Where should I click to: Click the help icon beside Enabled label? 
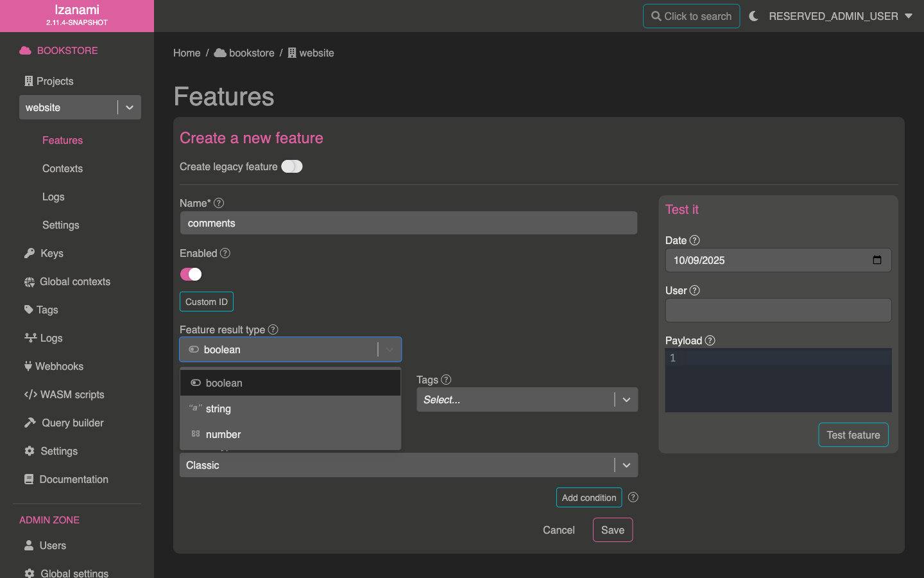pyautogui.click(x=225, y=253)
